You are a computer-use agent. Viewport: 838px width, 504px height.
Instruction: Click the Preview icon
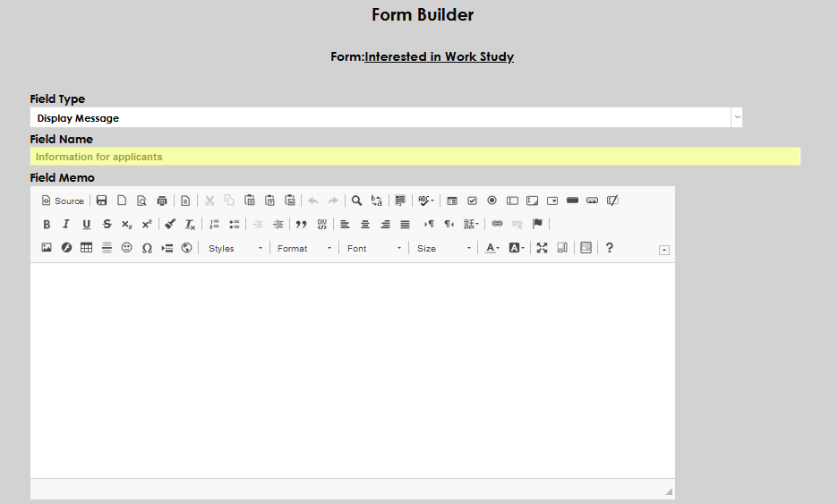(x=141, y=201)
